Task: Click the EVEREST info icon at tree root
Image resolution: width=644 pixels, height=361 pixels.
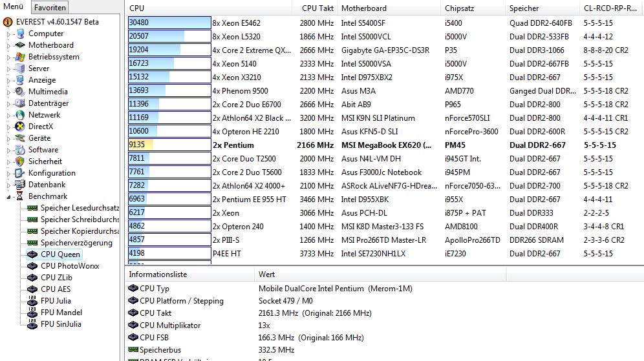Action: 7,22
